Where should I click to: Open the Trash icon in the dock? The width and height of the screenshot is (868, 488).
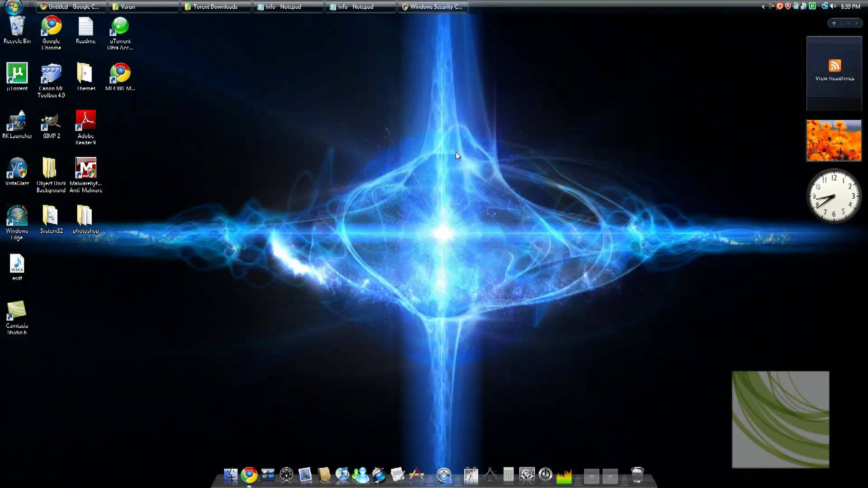pyautogui.click(x=637, y=475)
